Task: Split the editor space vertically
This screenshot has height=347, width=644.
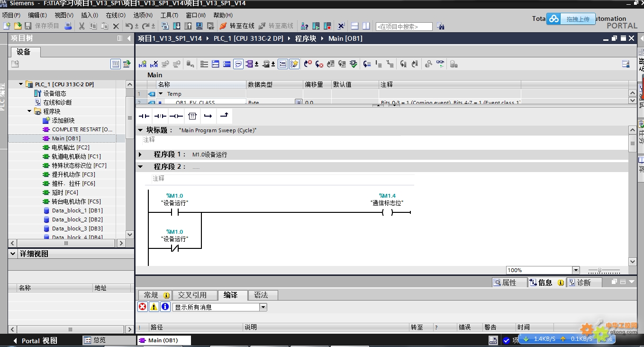Action: [x=366, y=26]
